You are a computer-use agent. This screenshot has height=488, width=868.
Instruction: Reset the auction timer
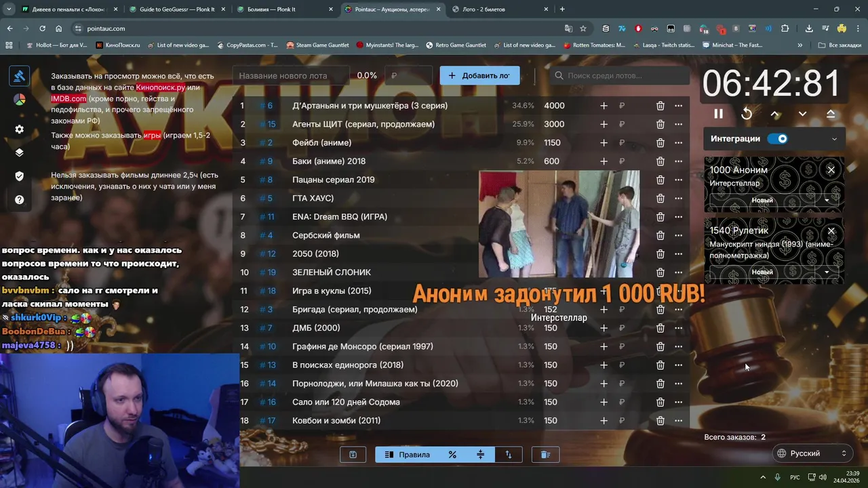click(747, 114)
